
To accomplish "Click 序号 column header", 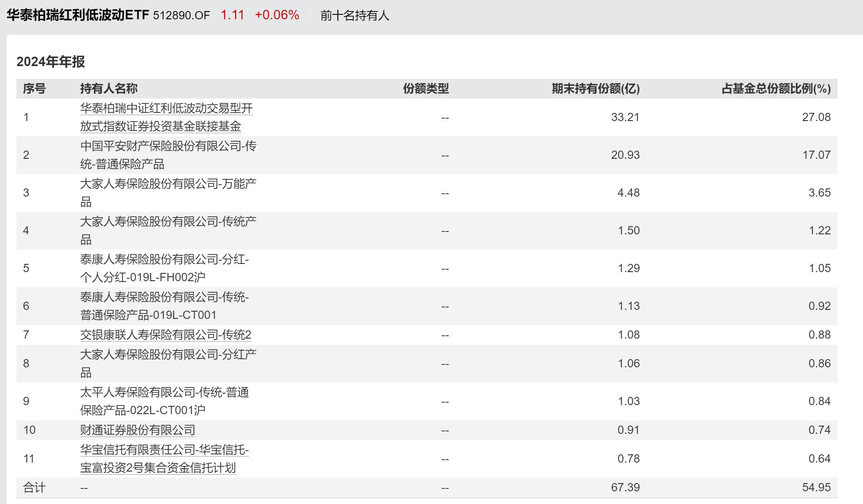I will (34, 89).
